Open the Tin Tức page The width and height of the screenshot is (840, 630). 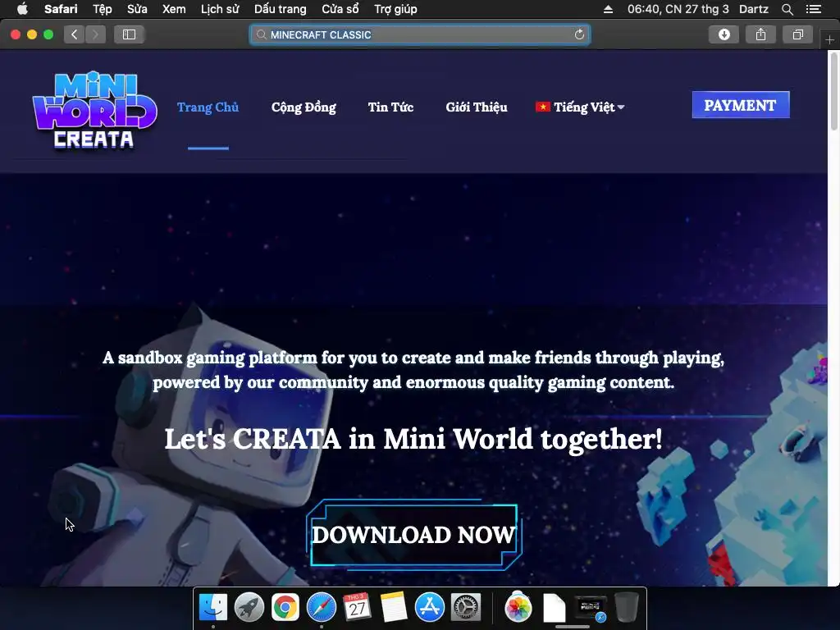click(x=390, y=107)
